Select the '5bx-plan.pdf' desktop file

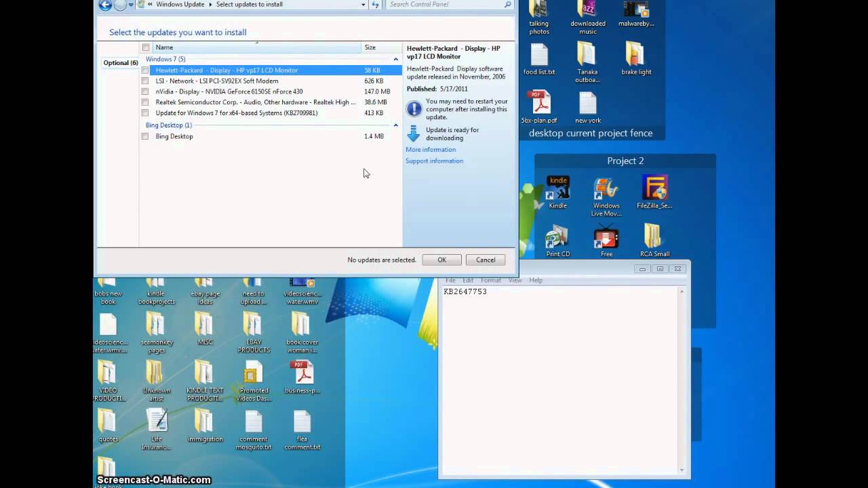tap(539, 108)
